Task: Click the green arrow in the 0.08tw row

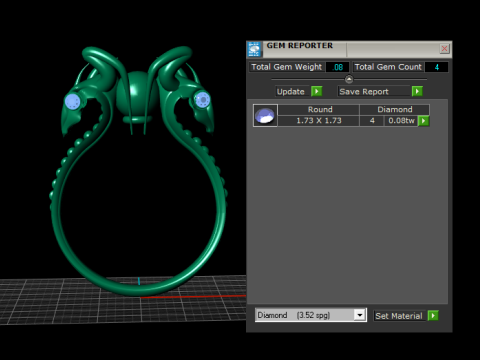Action: [423, 121]
